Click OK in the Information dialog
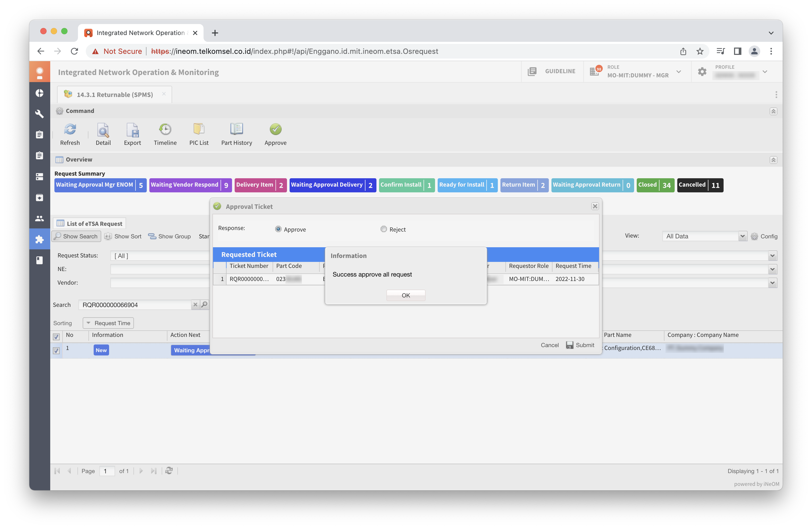Screen dimensions: 812x529 [406, 295]
